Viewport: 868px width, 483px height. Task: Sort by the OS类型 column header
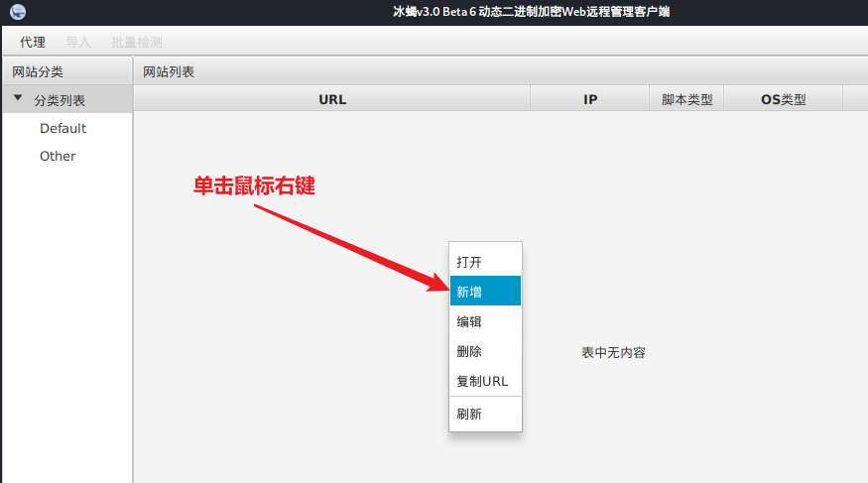tap(784, 99)
